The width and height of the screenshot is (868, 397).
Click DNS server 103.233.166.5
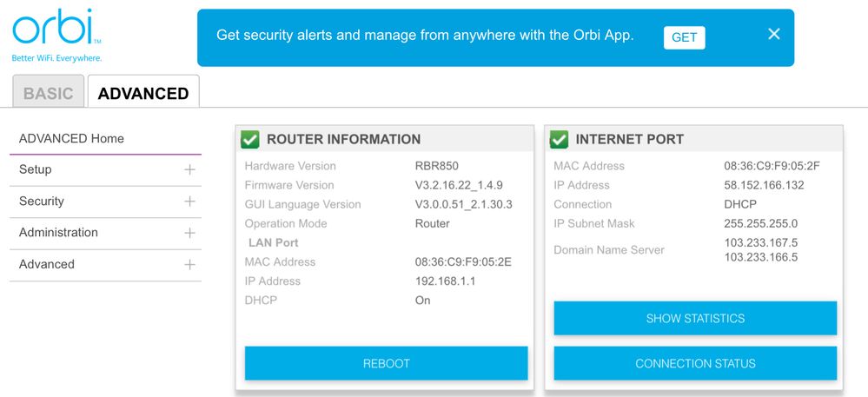(760, 257)
